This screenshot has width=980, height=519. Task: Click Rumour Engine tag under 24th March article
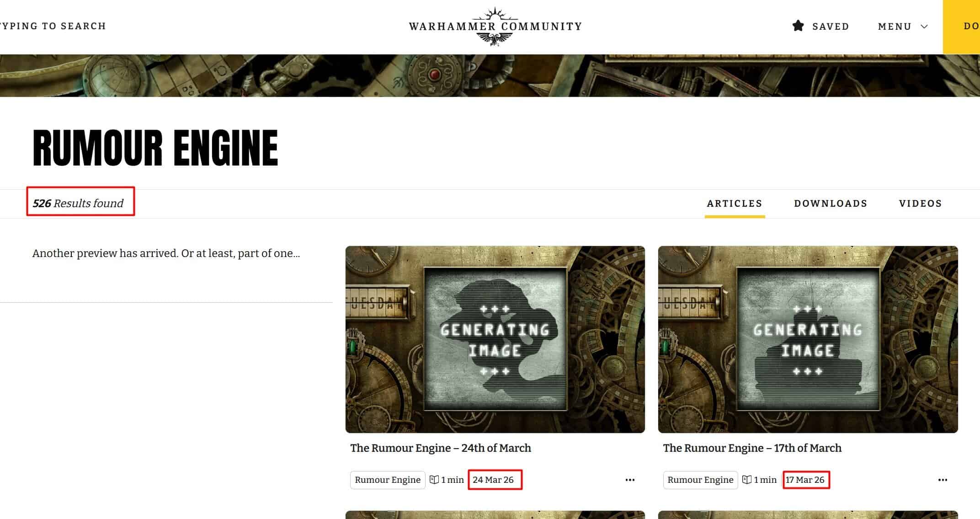pyautogui.click(x=388, y=480)
